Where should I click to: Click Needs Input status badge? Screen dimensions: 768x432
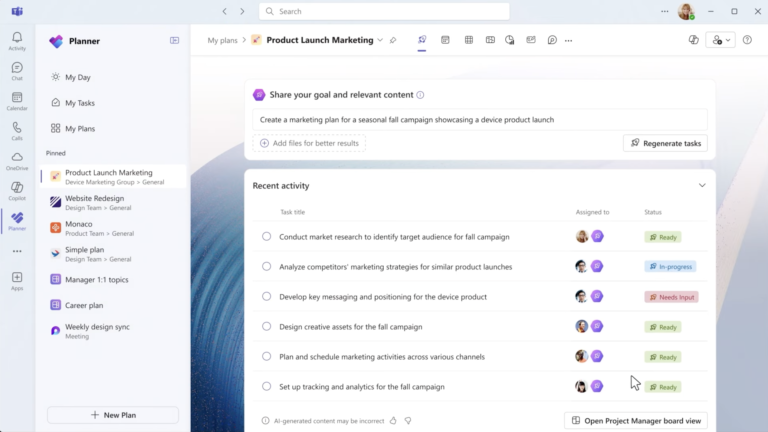pyautogui.click(x=672, y=297)
